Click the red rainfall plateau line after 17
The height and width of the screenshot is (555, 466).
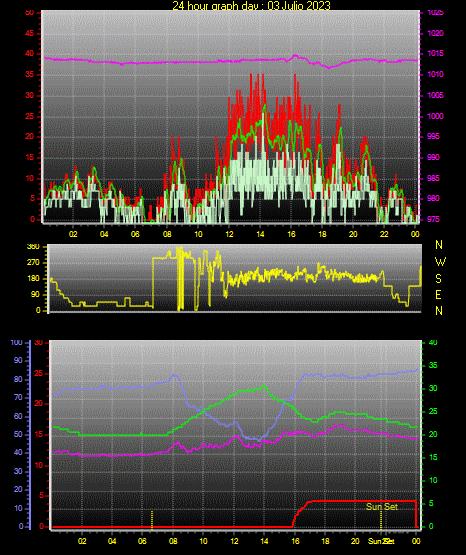[361, 501]
